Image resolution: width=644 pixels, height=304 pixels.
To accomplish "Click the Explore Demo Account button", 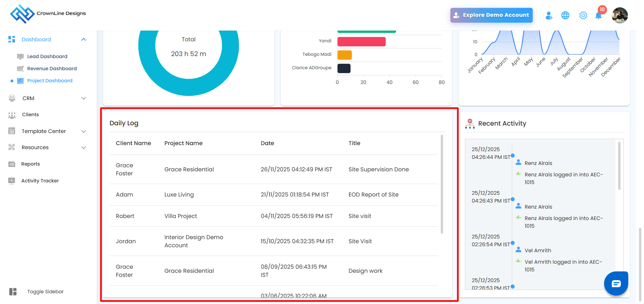I will (x=491, y=15).
